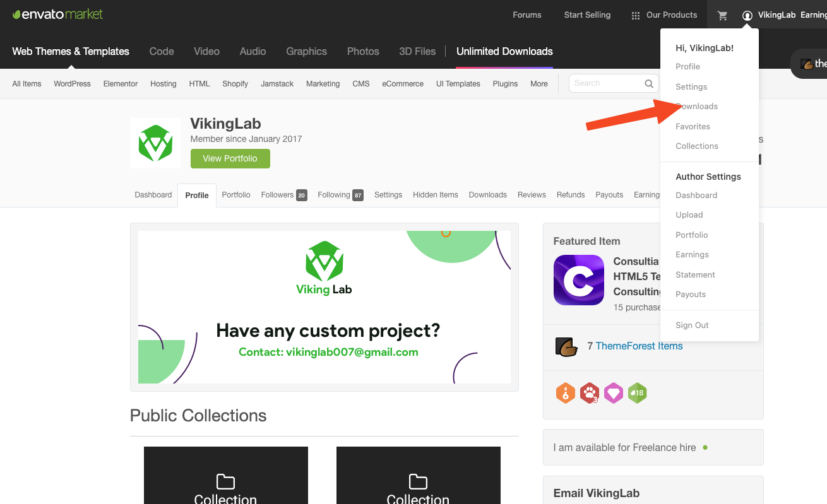Open the WordPress subcategory
The width and height of the screenshot is (827, 504).
pos(72,84)
